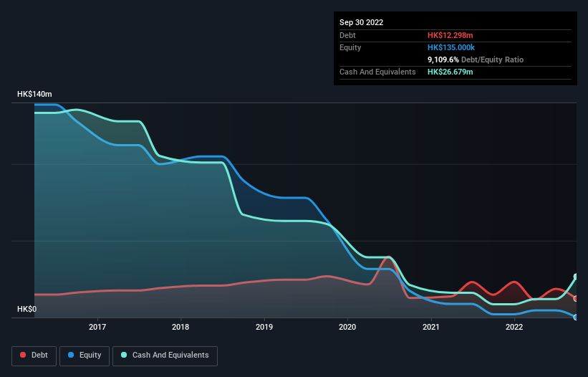Click the 2017 x-axis label
588x377 pixels.
pos(97,327)
